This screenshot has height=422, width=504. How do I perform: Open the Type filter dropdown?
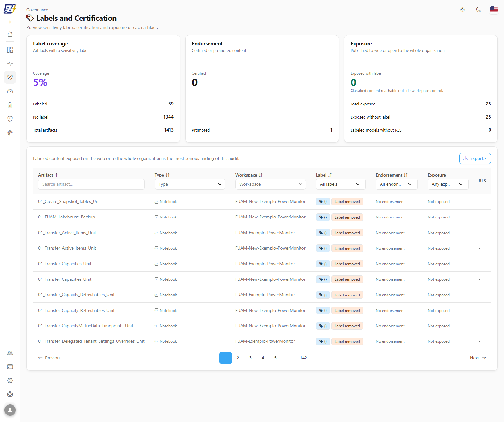(190, 184)
